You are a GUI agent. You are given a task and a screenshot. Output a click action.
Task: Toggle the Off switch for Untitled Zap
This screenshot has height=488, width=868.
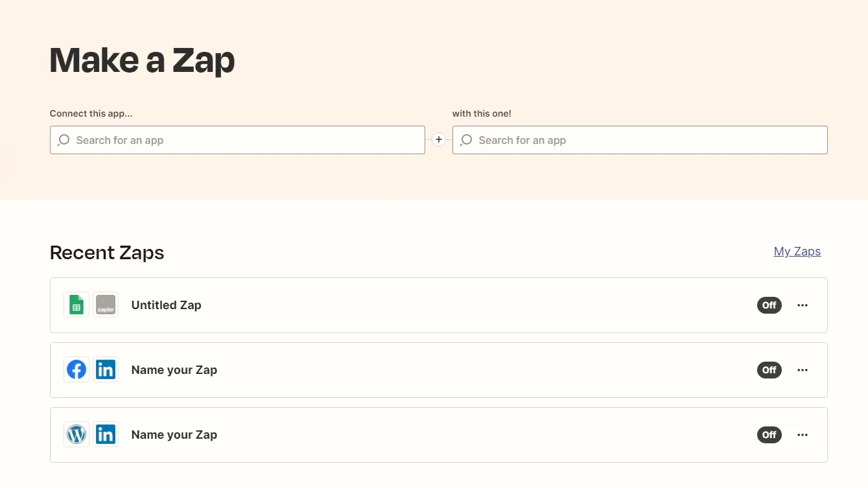pos(769,305)
